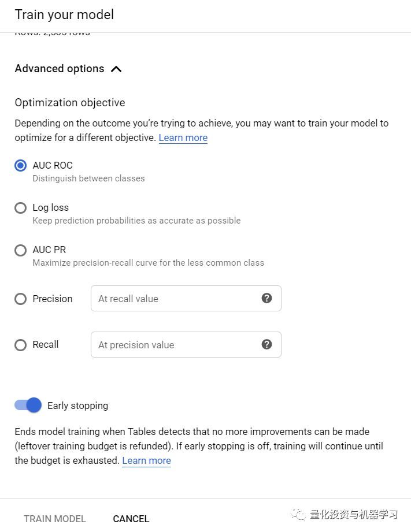Select the AUC ROC radio button
Image resolution: width=411 pixels, height=532 pixels.
pos(20,166)
